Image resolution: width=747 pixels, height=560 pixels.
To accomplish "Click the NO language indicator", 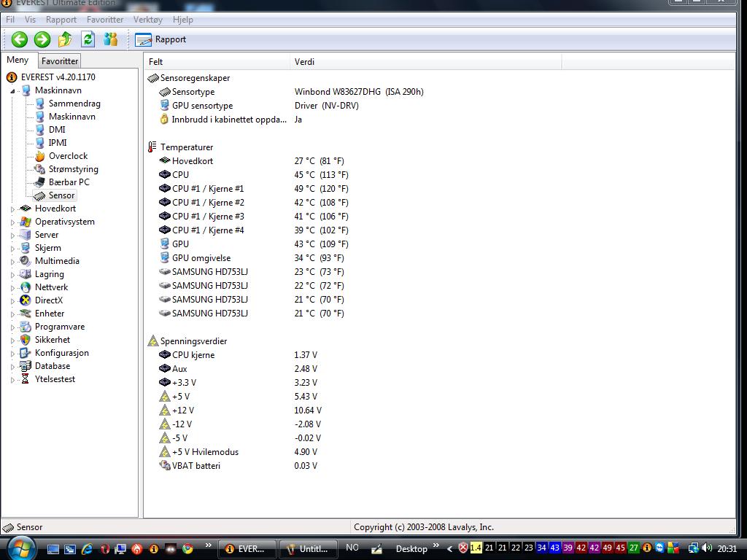I will coord(352,548).
